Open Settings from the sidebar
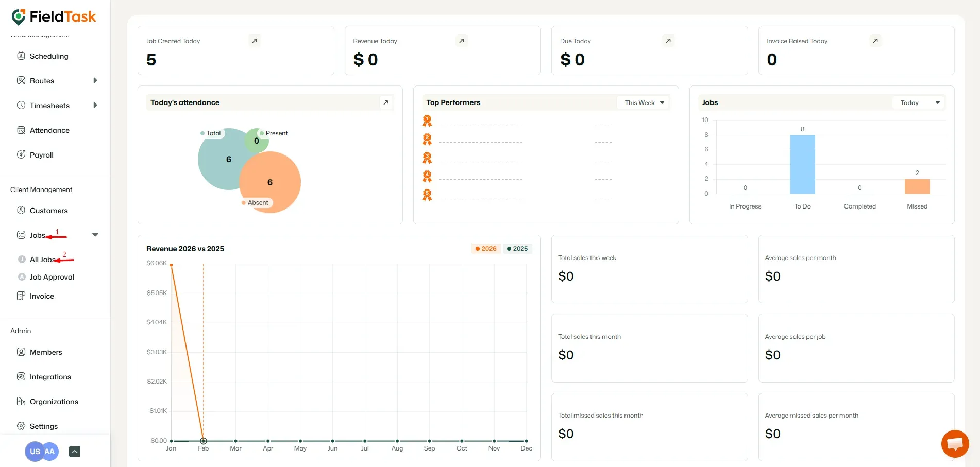This screenshot has width=980, height=467. 44,426
